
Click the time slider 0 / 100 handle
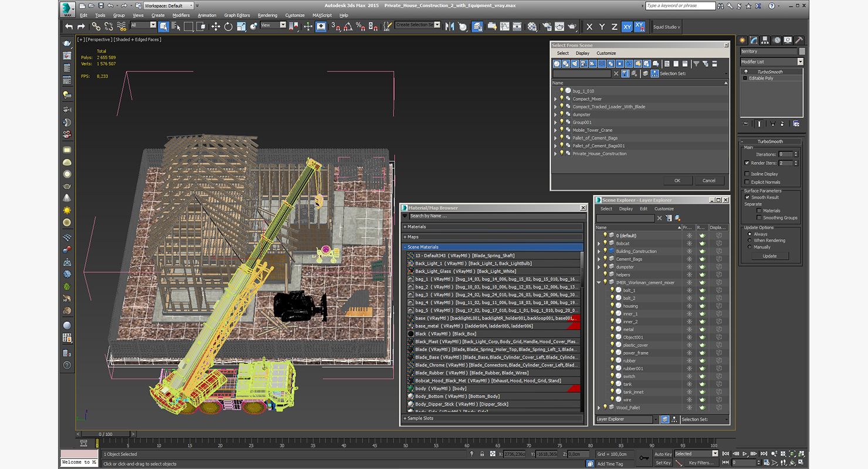pos(105,434)
